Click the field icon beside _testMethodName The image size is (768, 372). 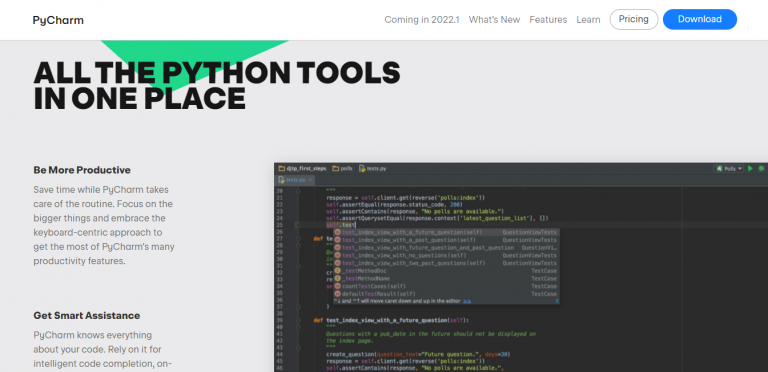(x=337, y=278)
